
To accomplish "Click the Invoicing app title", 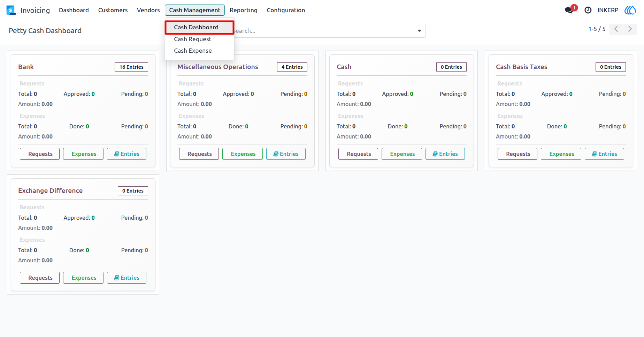I will click(x=35, y=10).
